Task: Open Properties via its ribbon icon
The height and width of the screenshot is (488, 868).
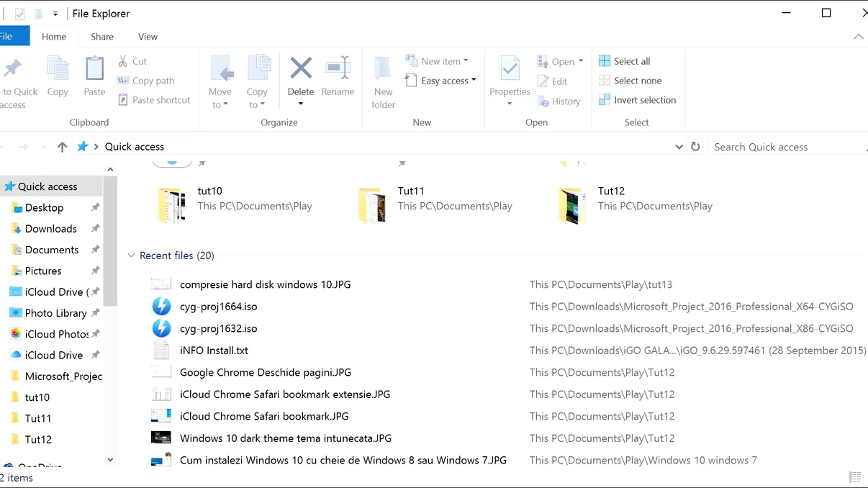Action: [x=510, y=76]
